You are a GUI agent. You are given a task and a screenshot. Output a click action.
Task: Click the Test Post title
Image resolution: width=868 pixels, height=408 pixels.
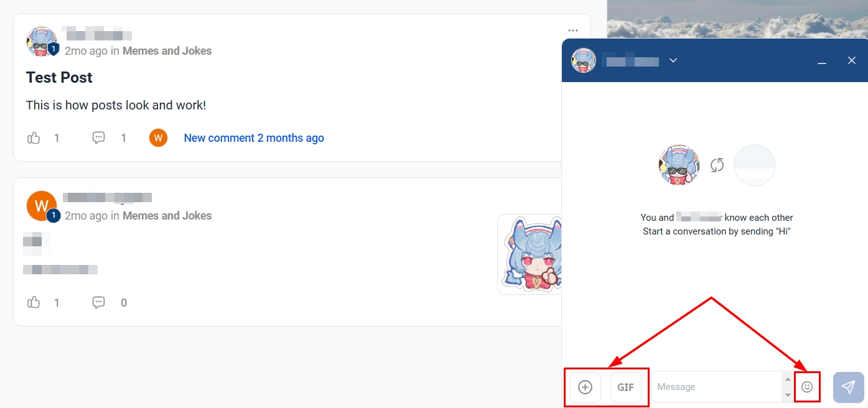[59, 78]
